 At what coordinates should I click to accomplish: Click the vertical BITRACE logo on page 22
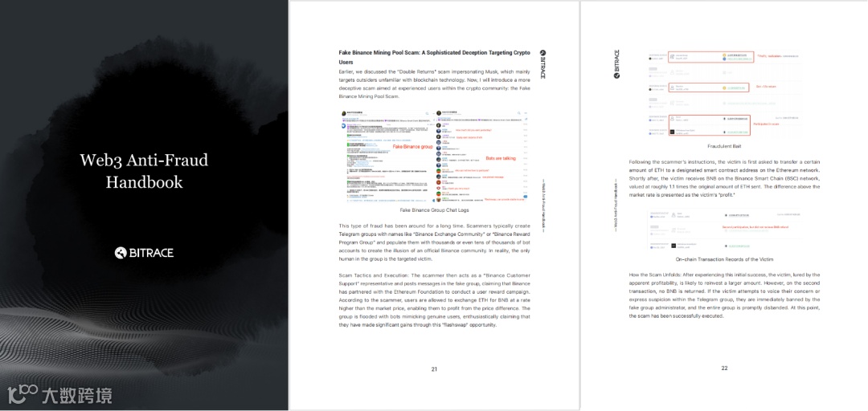pos(616,64)
